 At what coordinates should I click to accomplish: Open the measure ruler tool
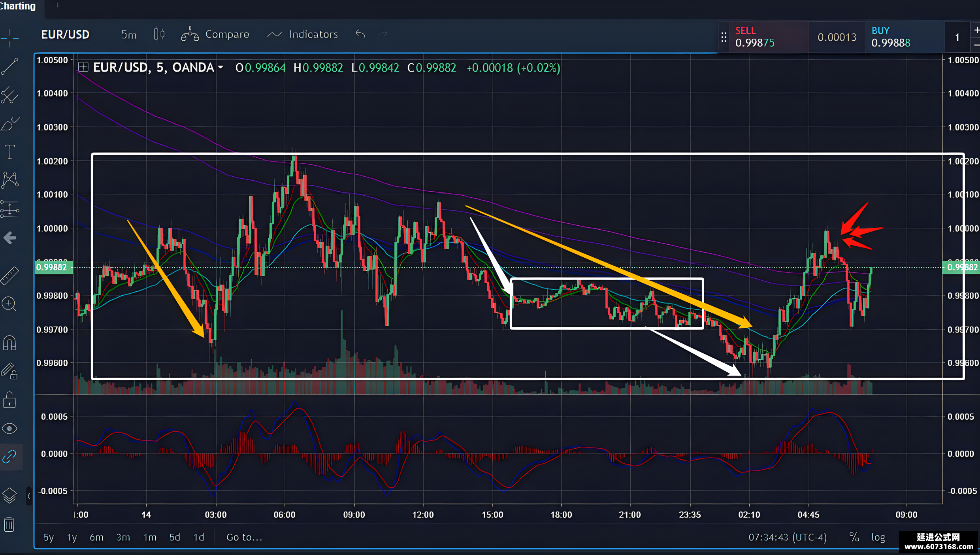9,276
